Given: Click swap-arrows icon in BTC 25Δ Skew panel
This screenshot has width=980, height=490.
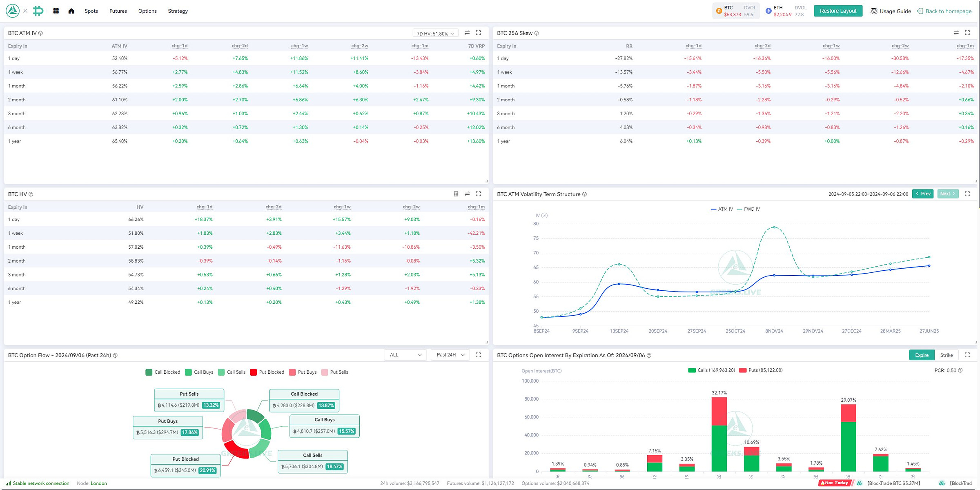Looking at the screenshot, I should (x=956, y=33).
